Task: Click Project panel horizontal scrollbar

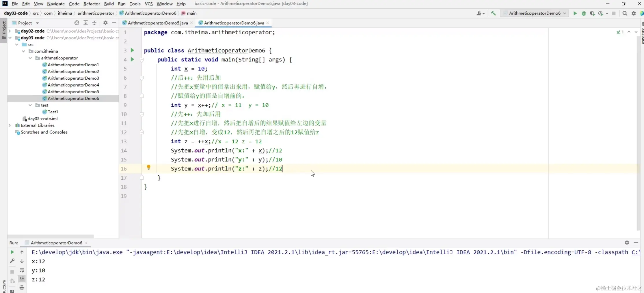Action: pos(51,236)
